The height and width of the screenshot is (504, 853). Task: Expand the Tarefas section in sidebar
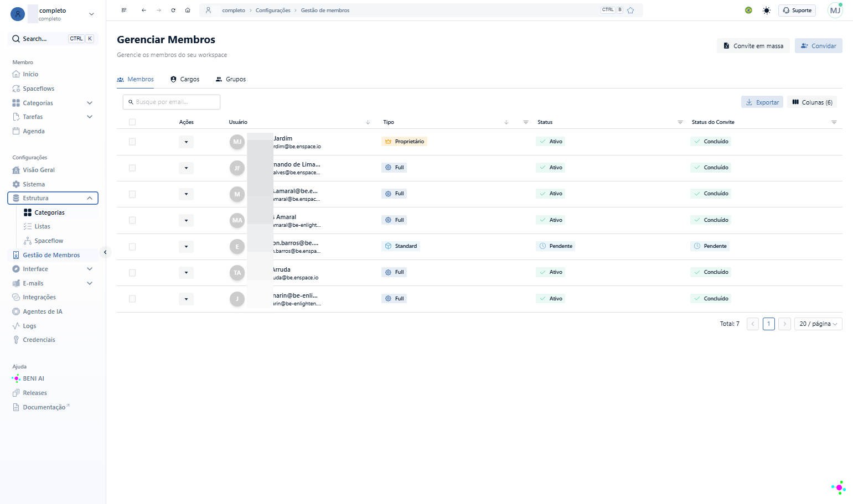pos(90,117)
